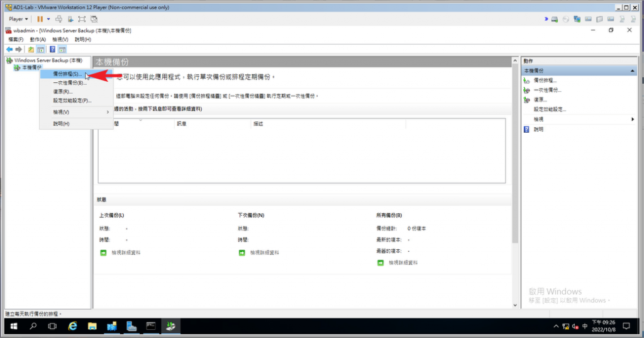Click 檢視詳細資料 under 上次備份(L)
The width and height of the screenshot is (644, 338).
126,252
